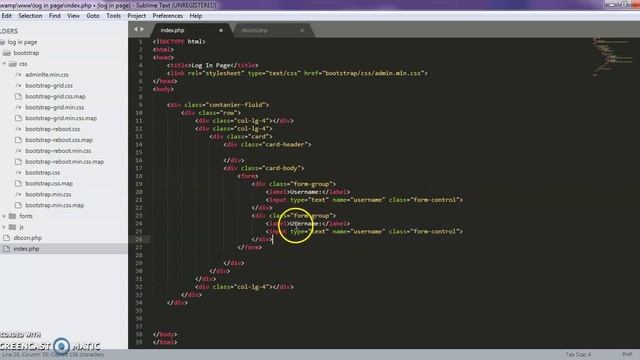Open bootstrap-grid.min.css file
640x360 pixels.
55,107
